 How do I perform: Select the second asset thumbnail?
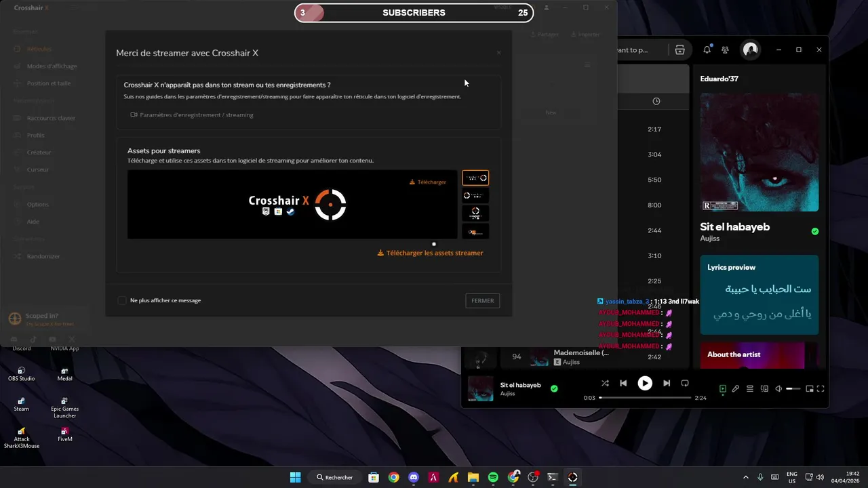click(475, 196)
